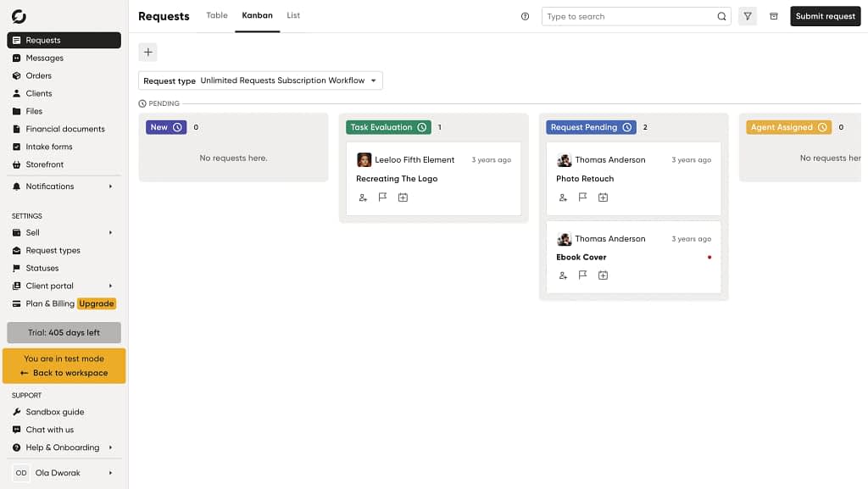Click Thomas Anderson avatar on Photo Retouch card

564,160
